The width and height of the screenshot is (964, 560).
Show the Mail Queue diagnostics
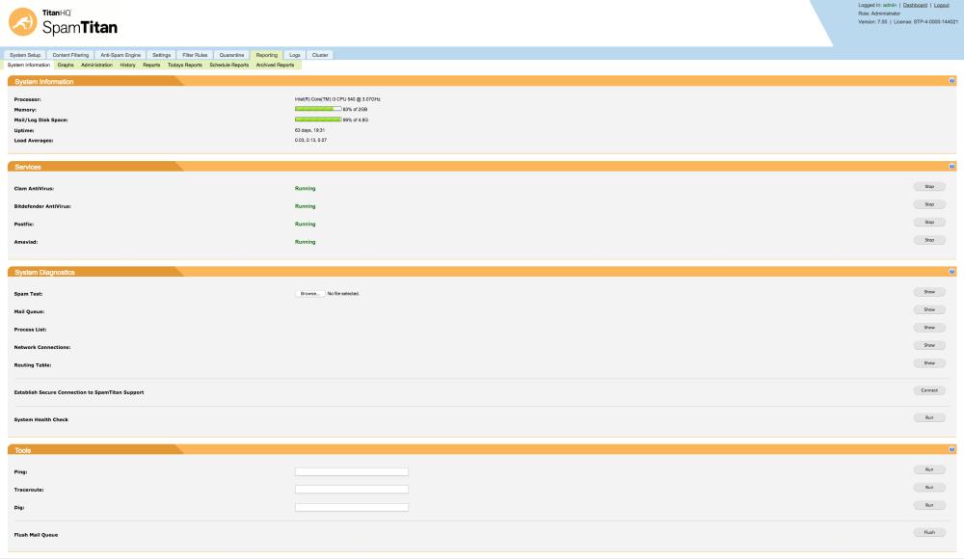click(x=929, y=309)
